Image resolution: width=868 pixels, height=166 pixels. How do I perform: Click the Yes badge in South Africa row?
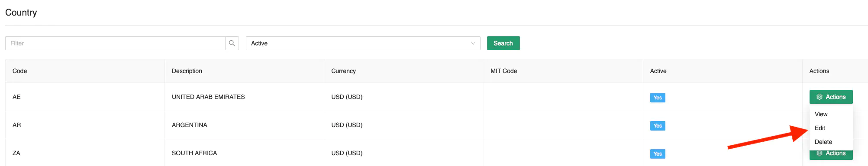tap(658, 154)
